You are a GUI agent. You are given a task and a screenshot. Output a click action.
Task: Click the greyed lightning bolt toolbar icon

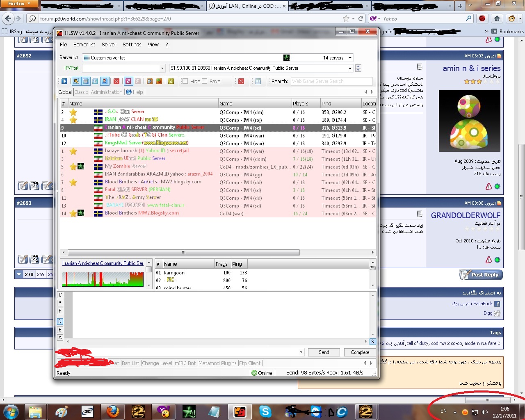(x=138, y=81)
